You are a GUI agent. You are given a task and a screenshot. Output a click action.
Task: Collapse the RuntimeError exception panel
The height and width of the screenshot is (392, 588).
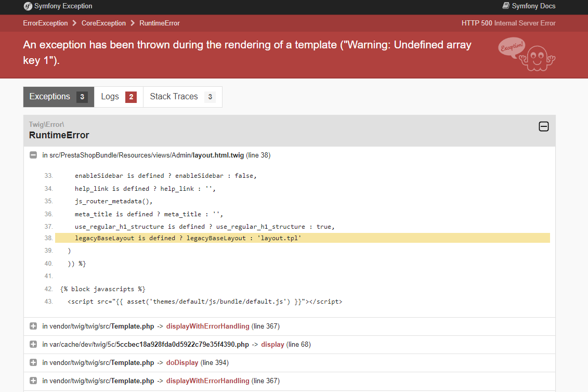[543, 126]
